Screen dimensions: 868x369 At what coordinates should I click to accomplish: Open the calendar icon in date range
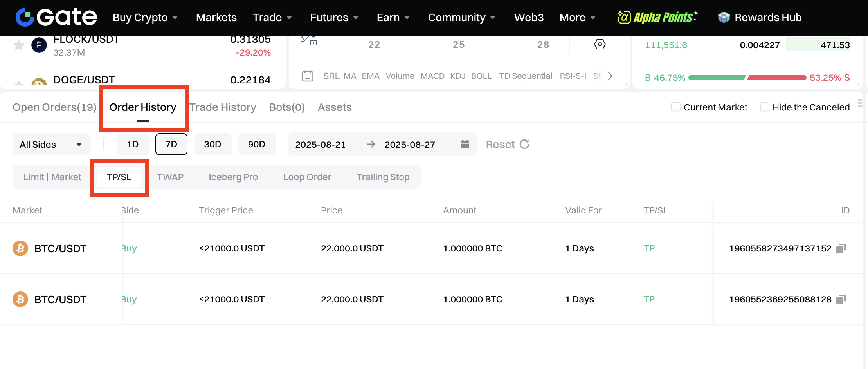point(465,144)
